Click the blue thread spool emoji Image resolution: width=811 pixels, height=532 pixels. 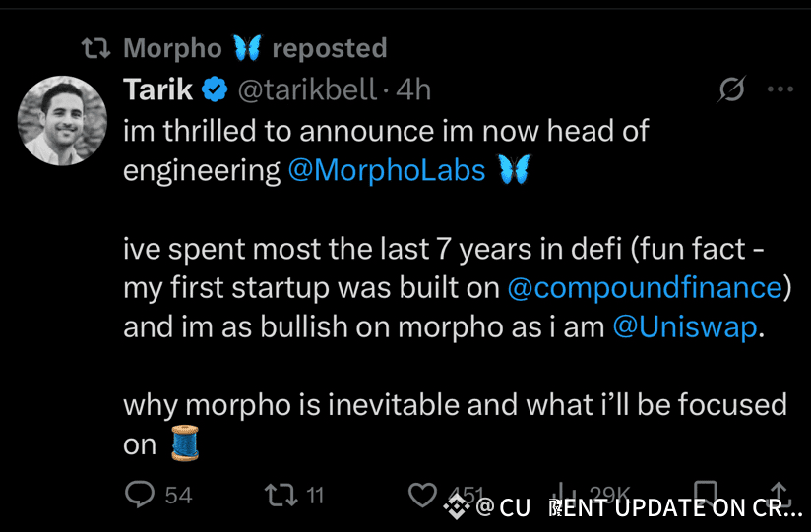point(185,444)
